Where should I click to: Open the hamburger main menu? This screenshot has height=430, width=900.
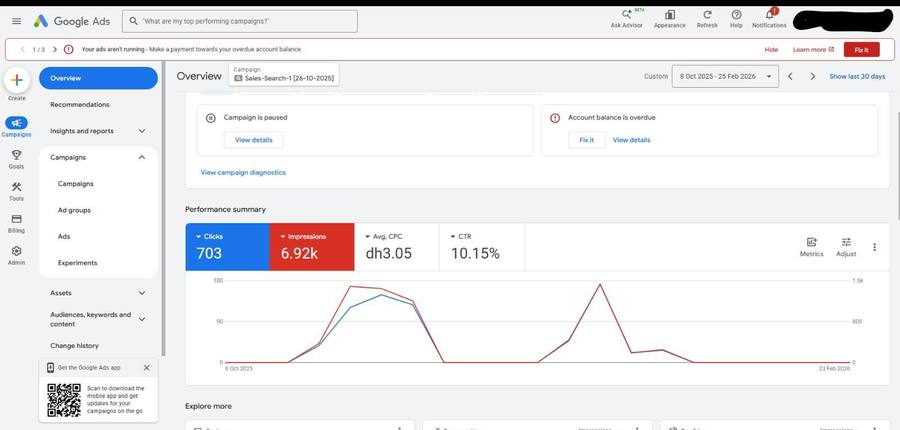[17, 21]
